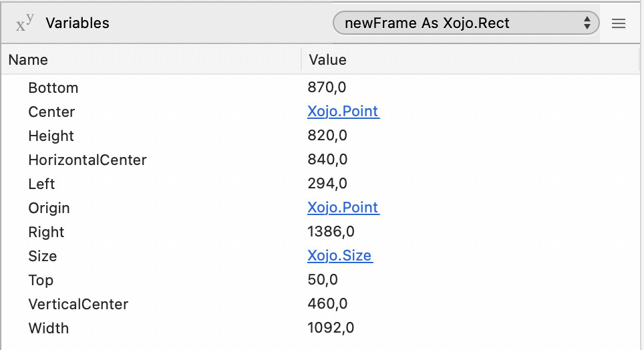Click the dropdown stepper arrows

pyautogui.click(x=587, y=23)
